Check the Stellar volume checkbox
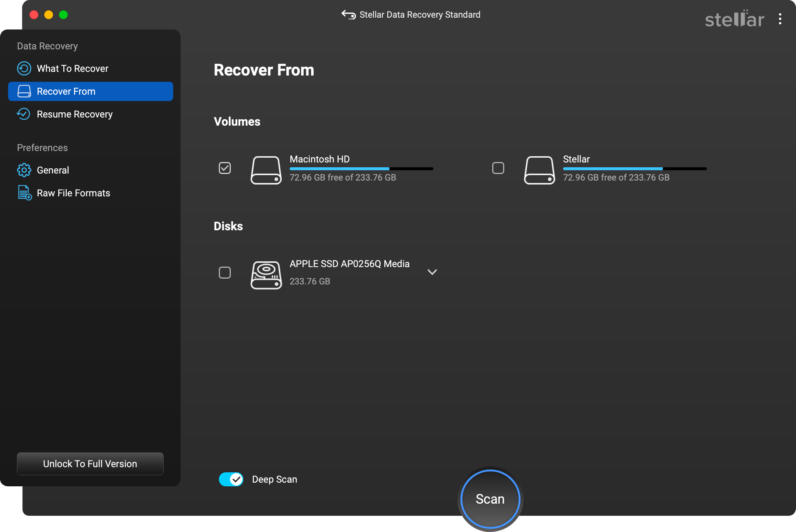 497,168
